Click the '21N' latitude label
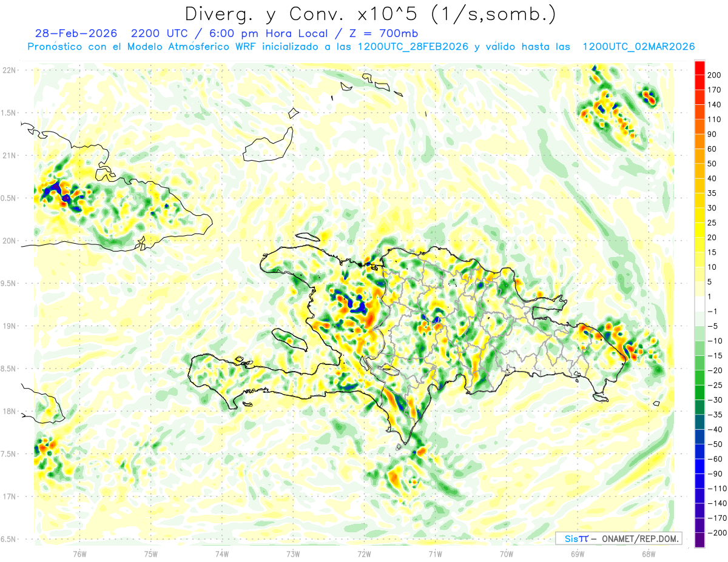The height and width of the screenshot is (562, 728). point(10,155)
